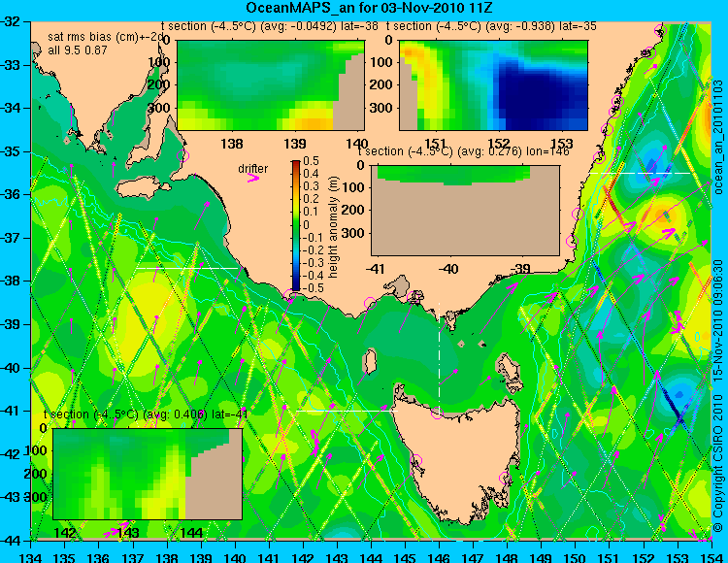Viewport: 728px width, 563px height.
Task: Click the 152 label under lat=-35 inset
Action: (x=499, y=144)
